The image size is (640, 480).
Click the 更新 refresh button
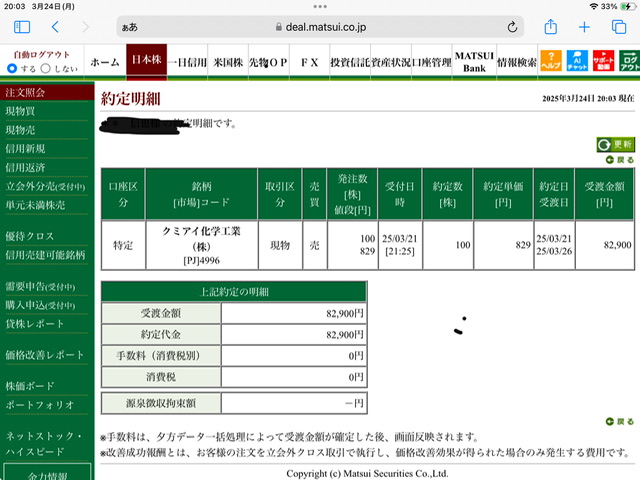pos(616,144)
